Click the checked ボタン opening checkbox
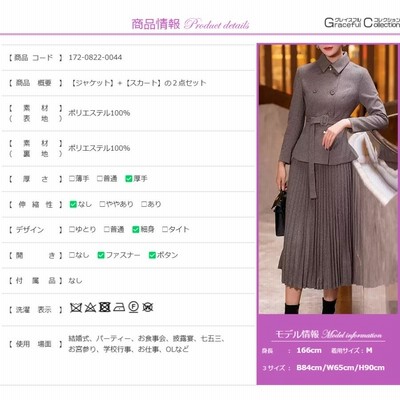This screenshot has height=400, width=400. click(152, 255)
